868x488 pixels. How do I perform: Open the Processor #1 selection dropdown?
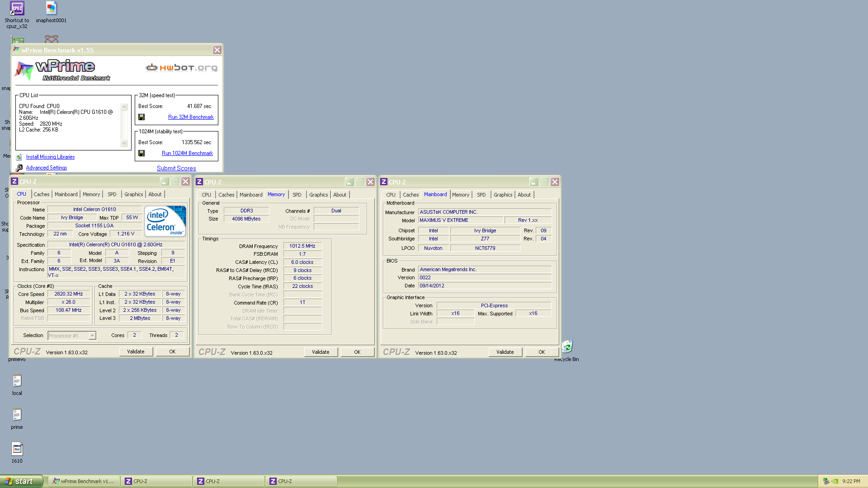pyautogui.click(x=92, y=336)
